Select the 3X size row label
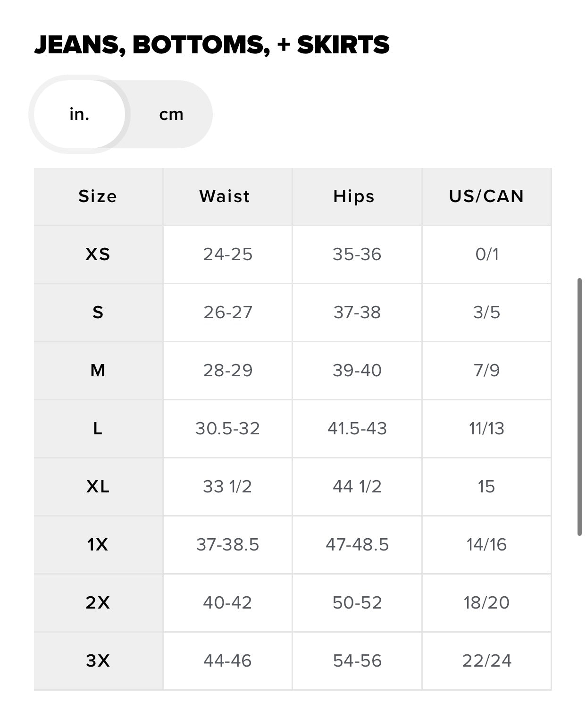 coord(98,661)
